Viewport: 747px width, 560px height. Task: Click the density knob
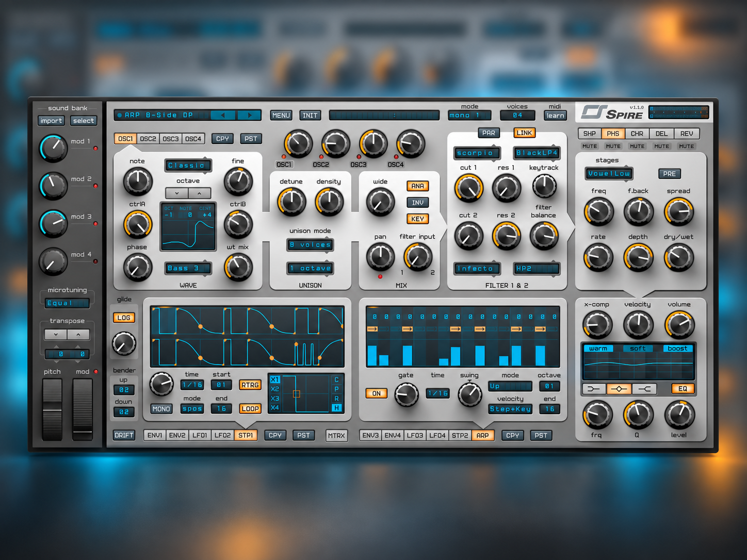[x=329, y=202]
